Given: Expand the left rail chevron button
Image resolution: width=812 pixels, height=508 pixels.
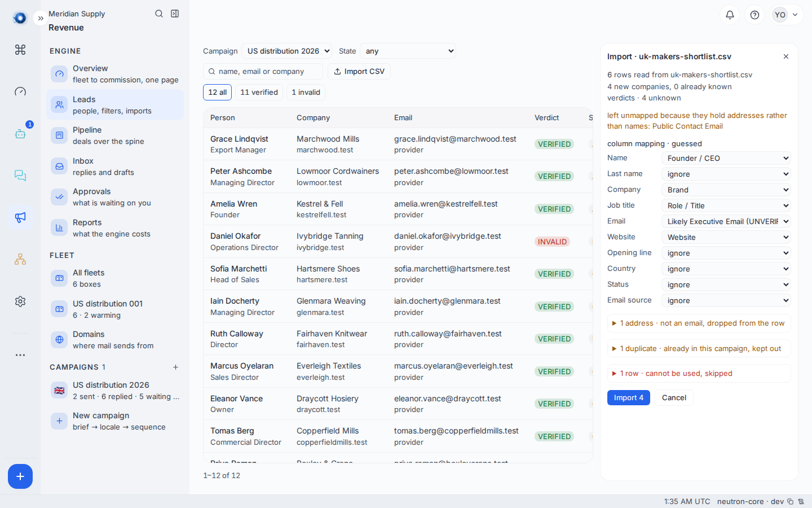Looking at the screenshot, I should click(x=41, y=18).
